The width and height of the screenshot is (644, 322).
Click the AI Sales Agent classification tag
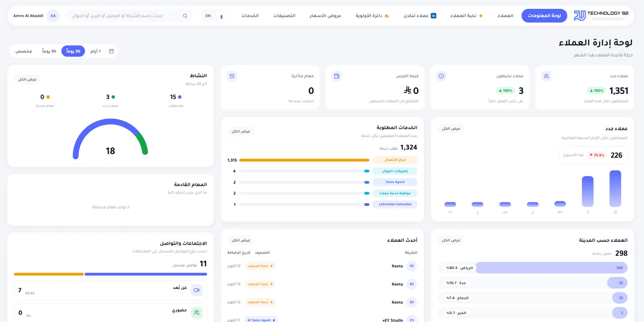pyautogui.click(x=261, y=320)
